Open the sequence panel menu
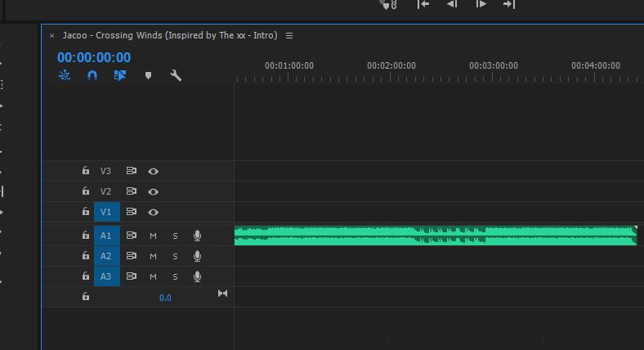Viewport: 644px width, 350px height. [289, 35]
